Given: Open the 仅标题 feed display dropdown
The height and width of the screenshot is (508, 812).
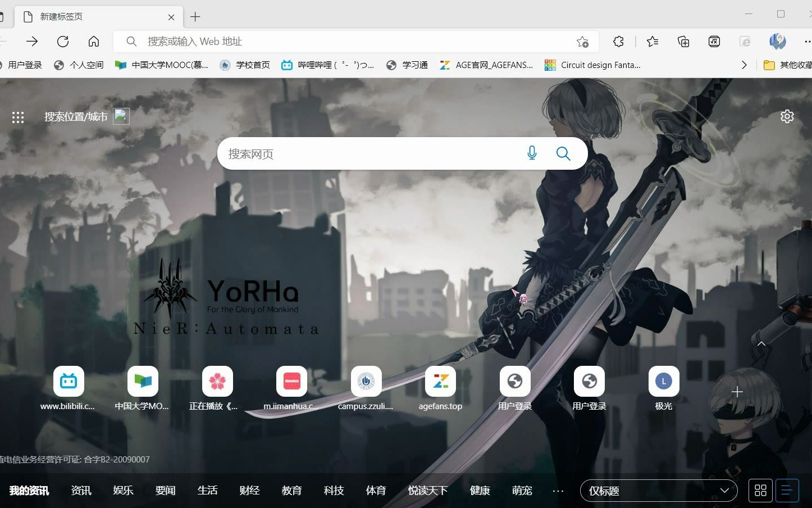Looking at the screenshot, I should pos(658,490).
